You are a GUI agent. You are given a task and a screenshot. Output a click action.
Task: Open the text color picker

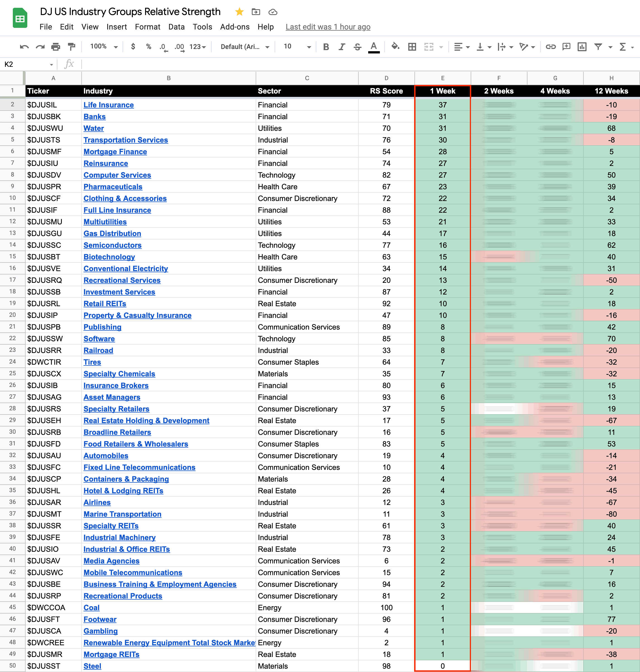(x=374, y=47)
